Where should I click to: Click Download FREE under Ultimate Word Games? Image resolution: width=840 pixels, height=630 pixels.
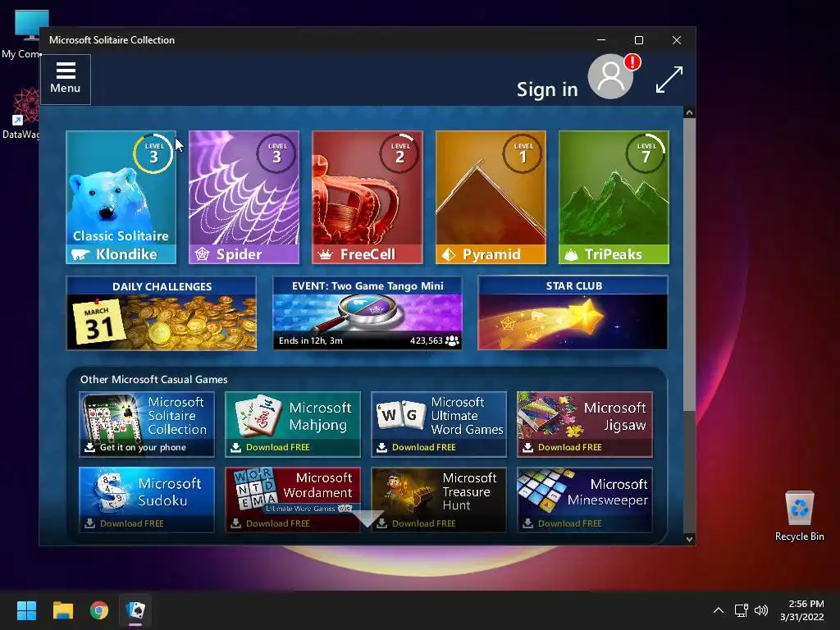pyautogui.click(x=424, y=447)
